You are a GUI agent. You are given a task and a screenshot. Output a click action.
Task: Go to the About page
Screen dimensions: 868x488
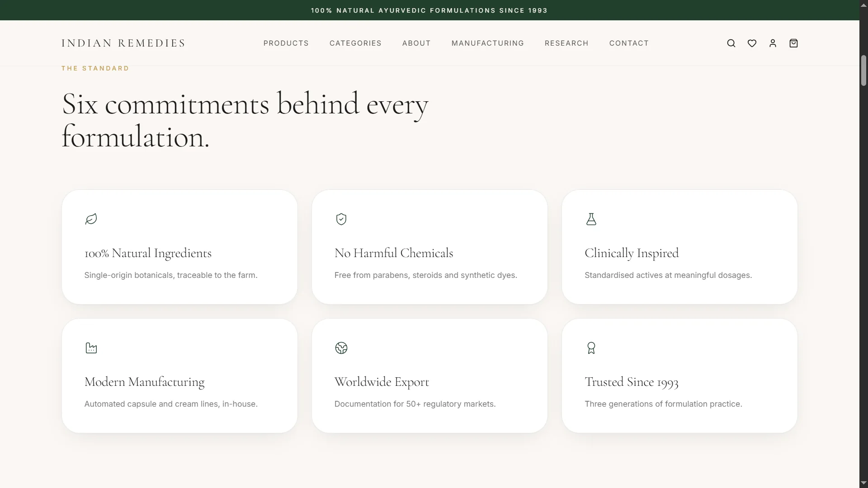[x=416, y=43]
